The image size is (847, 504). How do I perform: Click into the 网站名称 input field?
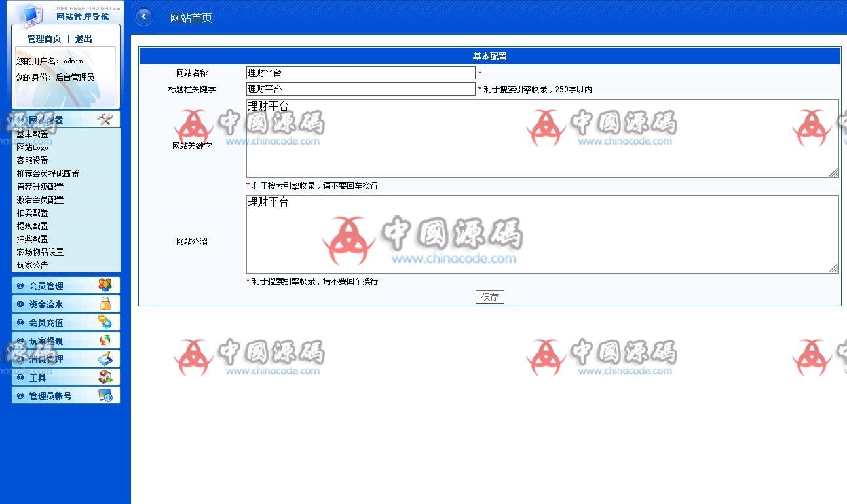(360, 73)
